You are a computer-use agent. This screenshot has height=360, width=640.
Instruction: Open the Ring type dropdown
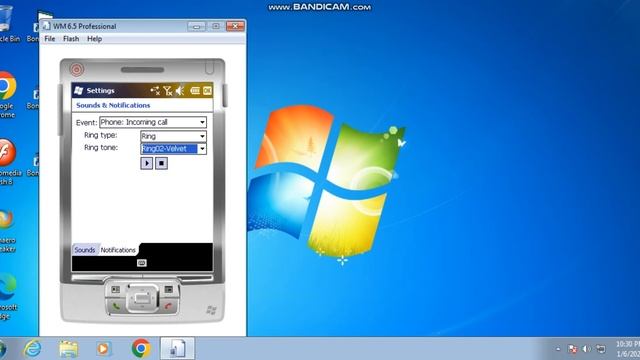(x=173, y=136)
